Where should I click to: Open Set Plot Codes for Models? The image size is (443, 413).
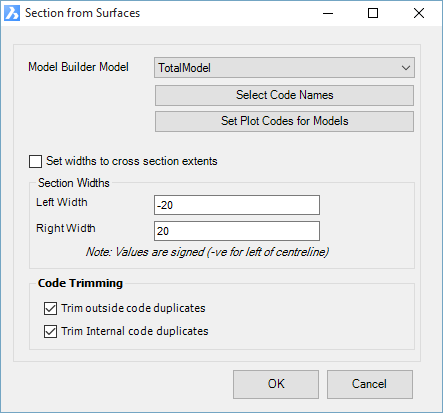[x=284, y=121]
